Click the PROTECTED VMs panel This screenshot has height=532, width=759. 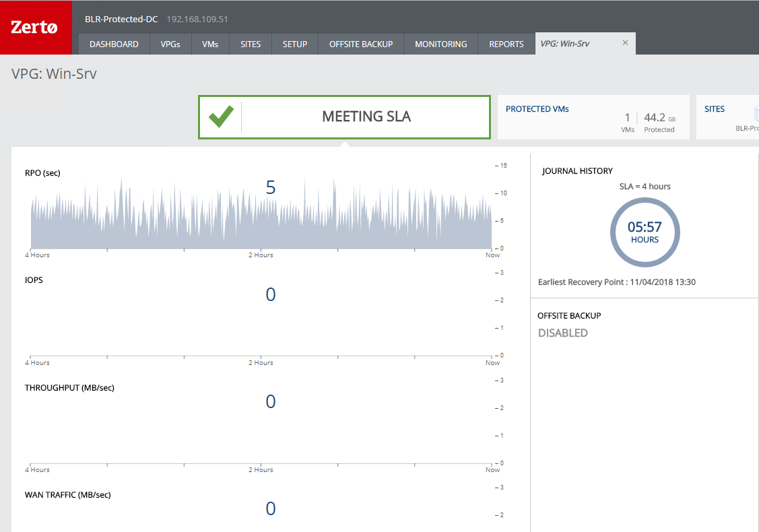[593, 118]
